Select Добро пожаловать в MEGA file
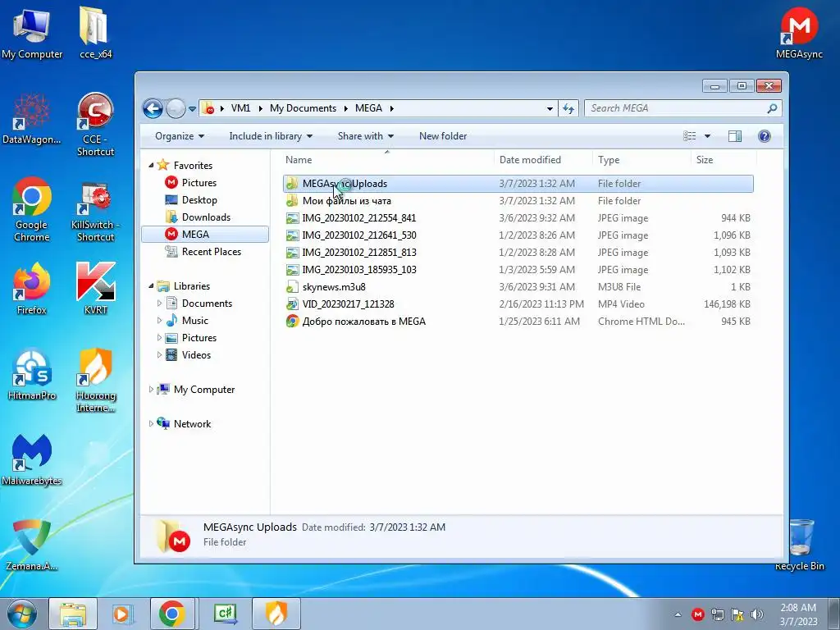The width and height of the screenshot is (840, 630). click(x=518, y=322)
